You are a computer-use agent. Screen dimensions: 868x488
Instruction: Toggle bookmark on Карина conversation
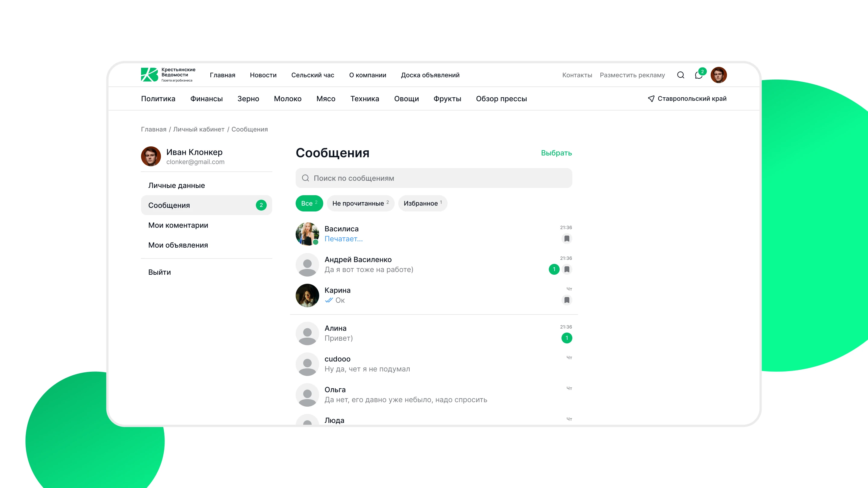point(567,300)
